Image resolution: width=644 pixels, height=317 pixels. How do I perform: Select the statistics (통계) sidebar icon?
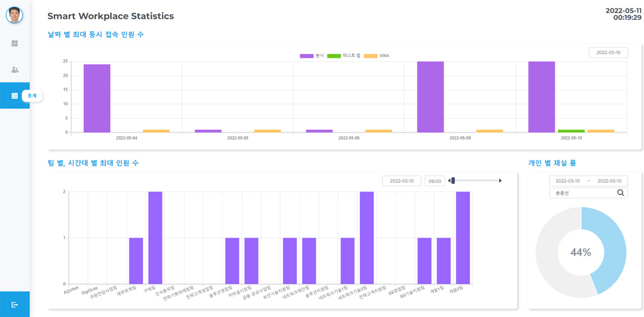tap(15, 95)
